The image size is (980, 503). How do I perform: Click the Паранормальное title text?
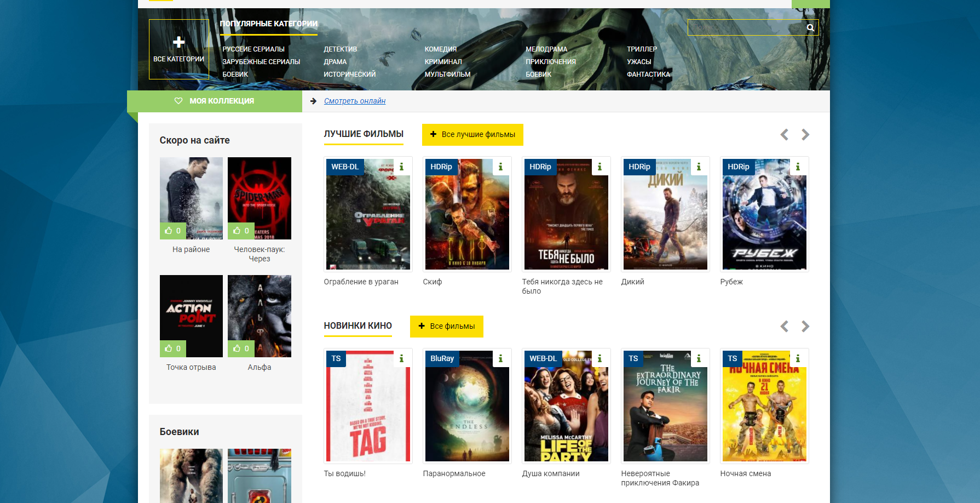[x=454, y=473]
